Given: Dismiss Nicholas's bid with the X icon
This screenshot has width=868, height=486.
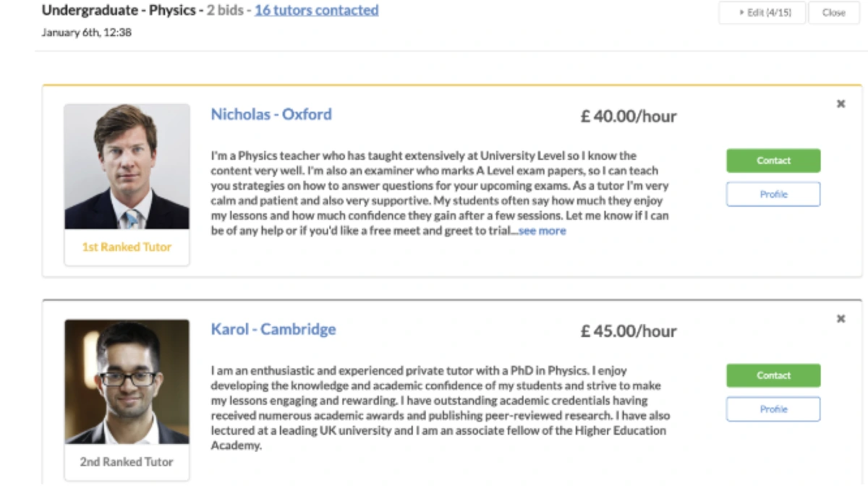Looking at the screenshot, I should [841, 104].
